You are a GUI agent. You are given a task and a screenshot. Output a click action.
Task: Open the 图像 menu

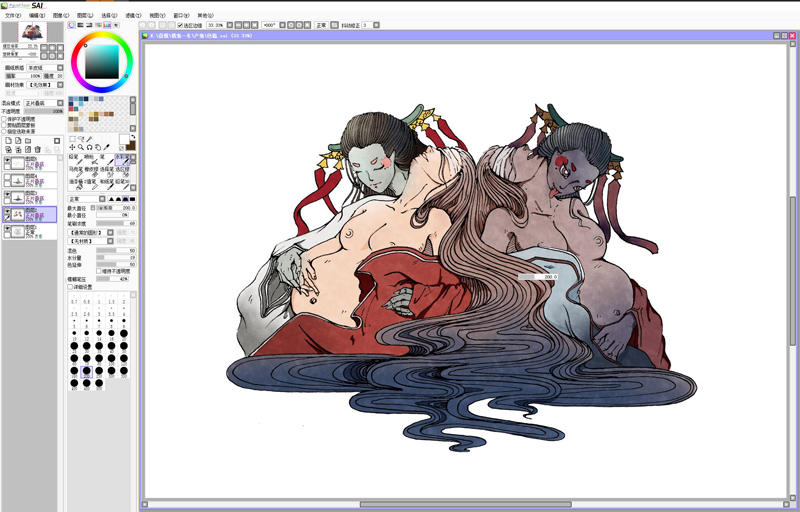[61, 15]
